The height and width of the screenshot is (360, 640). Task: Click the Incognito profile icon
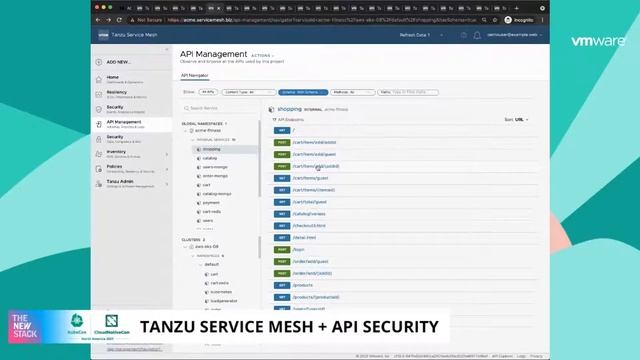click(508, 20)
